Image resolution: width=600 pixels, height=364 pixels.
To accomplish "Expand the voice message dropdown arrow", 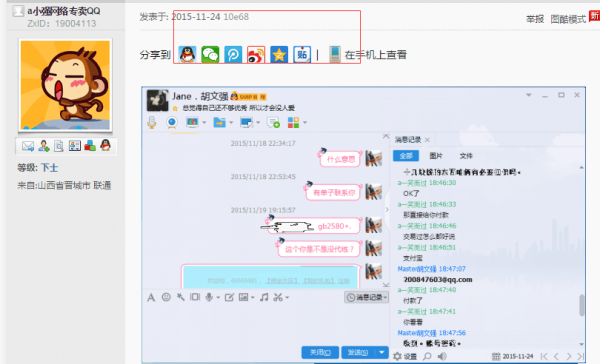I will pyautogui.click(x=218, y=297).
